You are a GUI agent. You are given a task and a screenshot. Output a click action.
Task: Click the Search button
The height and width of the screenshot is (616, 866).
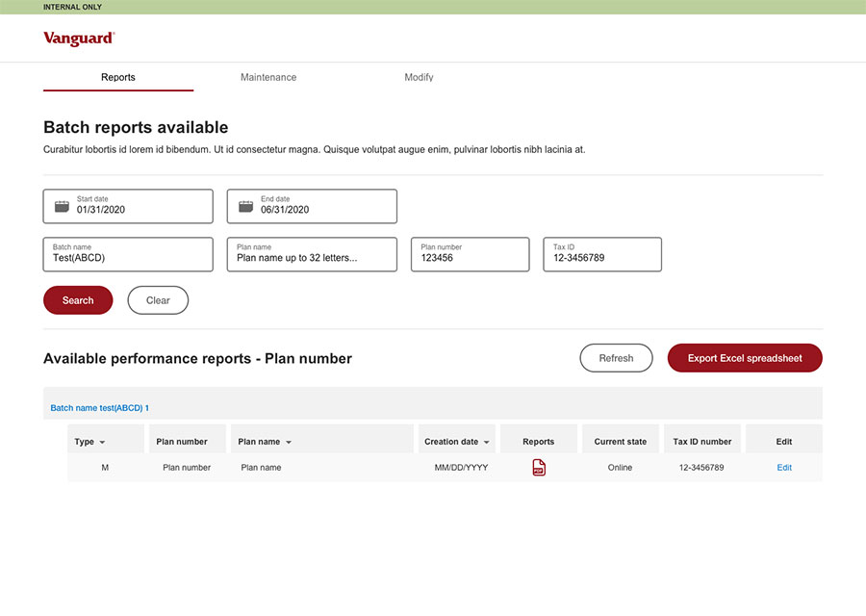pos(78,300)
